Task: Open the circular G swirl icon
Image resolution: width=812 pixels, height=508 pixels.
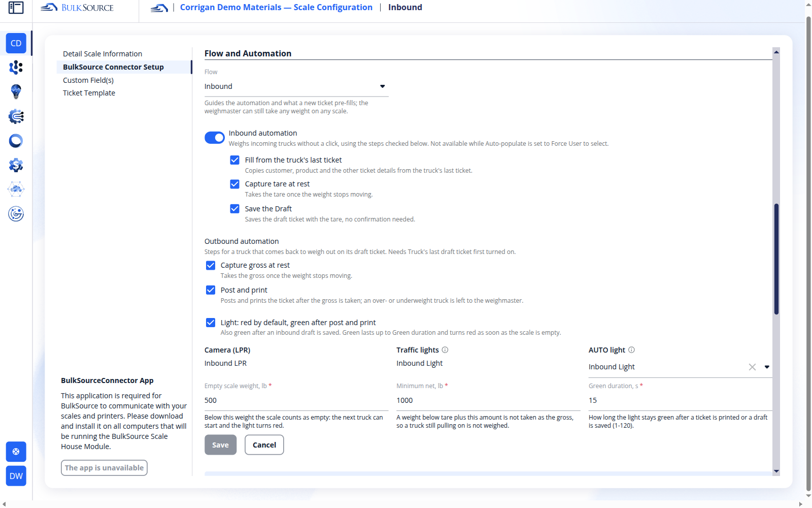Action: pos(16,214)
